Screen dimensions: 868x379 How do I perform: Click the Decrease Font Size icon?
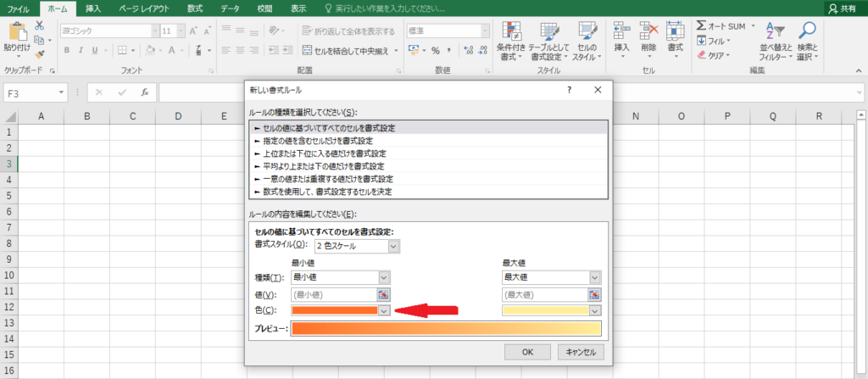coord(209,31)
